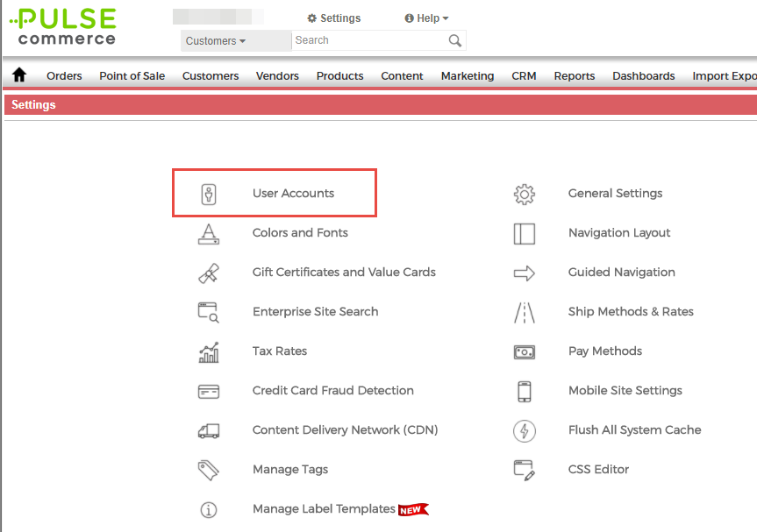Image resolution: width=757 pixels, height=532 pixels.
Task: Click the Pay Methods banknote icon
Action: 525,352
